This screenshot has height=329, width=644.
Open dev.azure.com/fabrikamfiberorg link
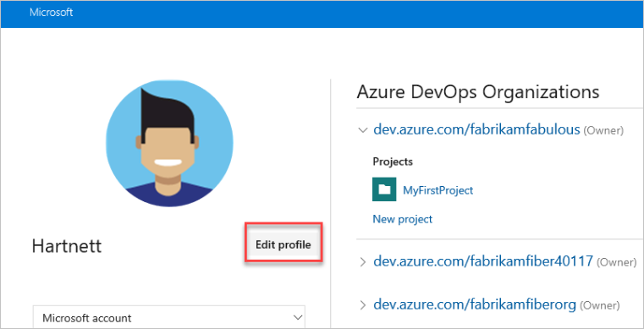[x=475, y=304]
